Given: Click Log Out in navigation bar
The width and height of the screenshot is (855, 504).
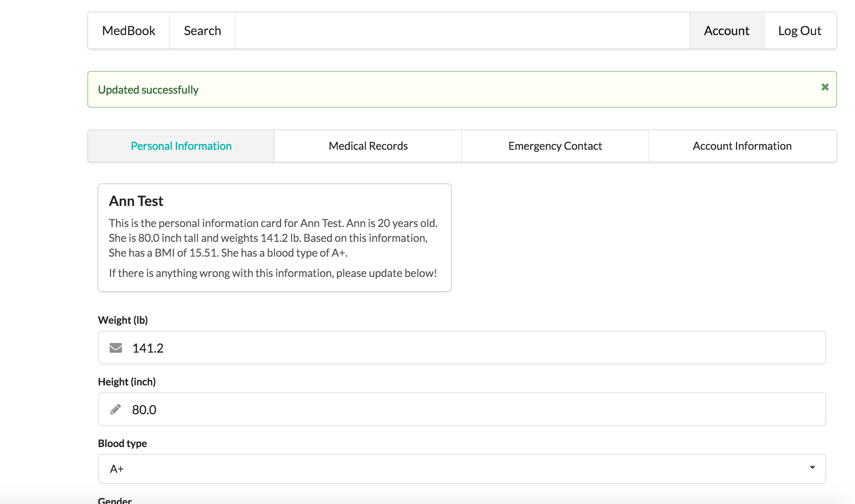Looking at the screenshot, I should [x=800, y=31].
